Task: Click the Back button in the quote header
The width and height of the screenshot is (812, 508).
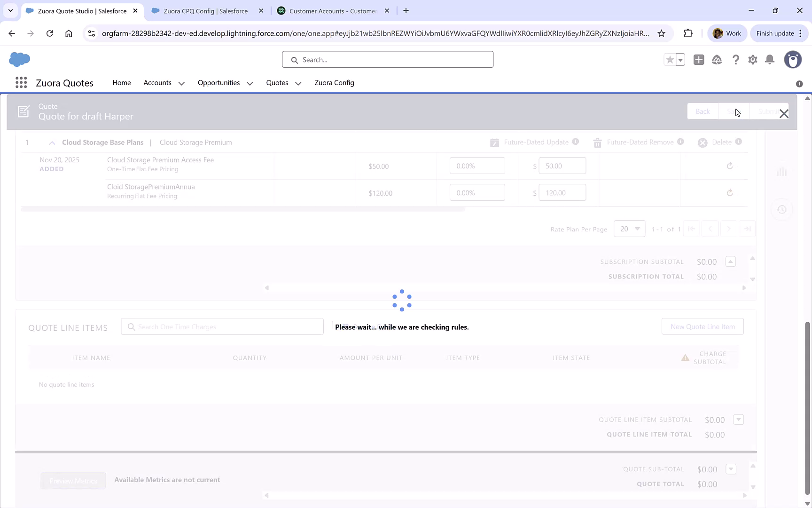Action: click(703, 111)
